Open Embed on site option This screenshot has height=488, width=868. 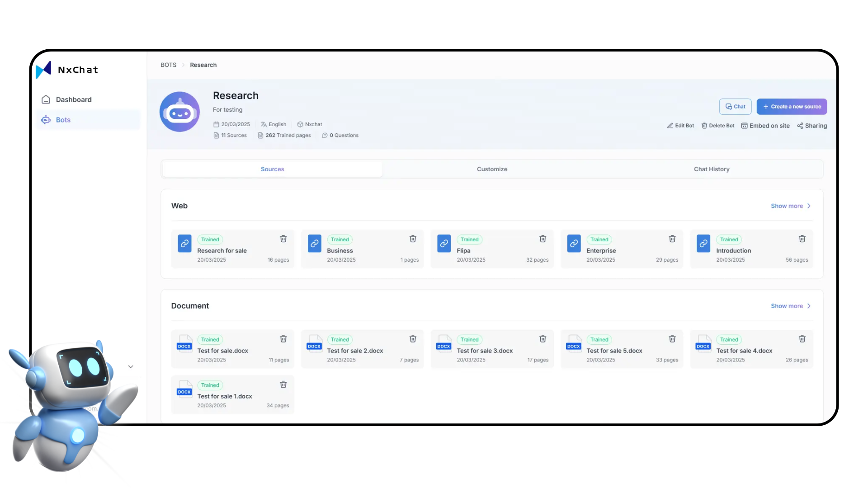tap(765, 126)
